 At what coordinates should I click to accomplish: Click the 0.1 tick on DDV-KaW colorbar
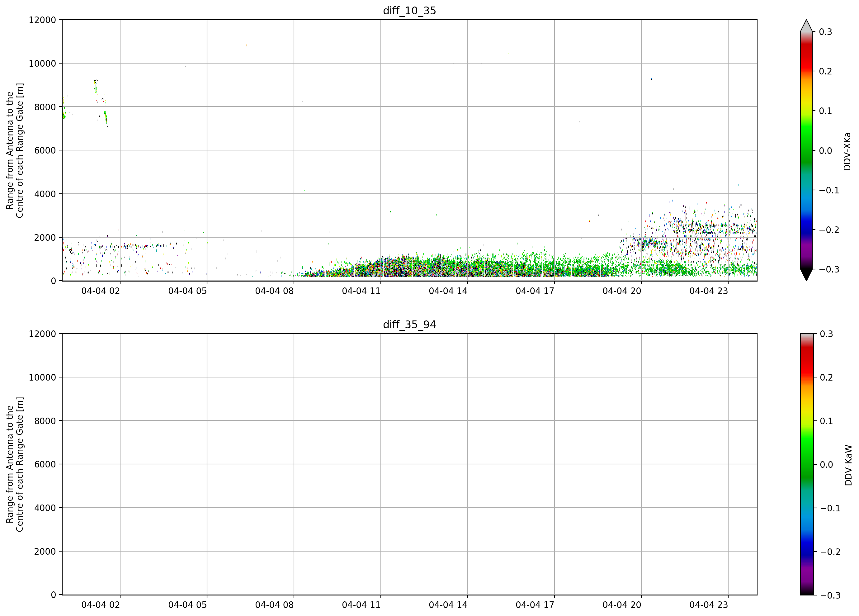pos(826,421)
